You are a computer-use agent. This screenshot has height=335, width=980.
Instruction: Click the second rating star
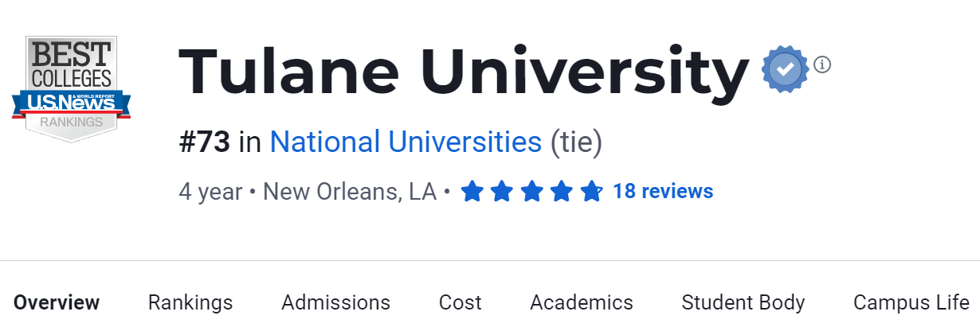click(502, 192)
